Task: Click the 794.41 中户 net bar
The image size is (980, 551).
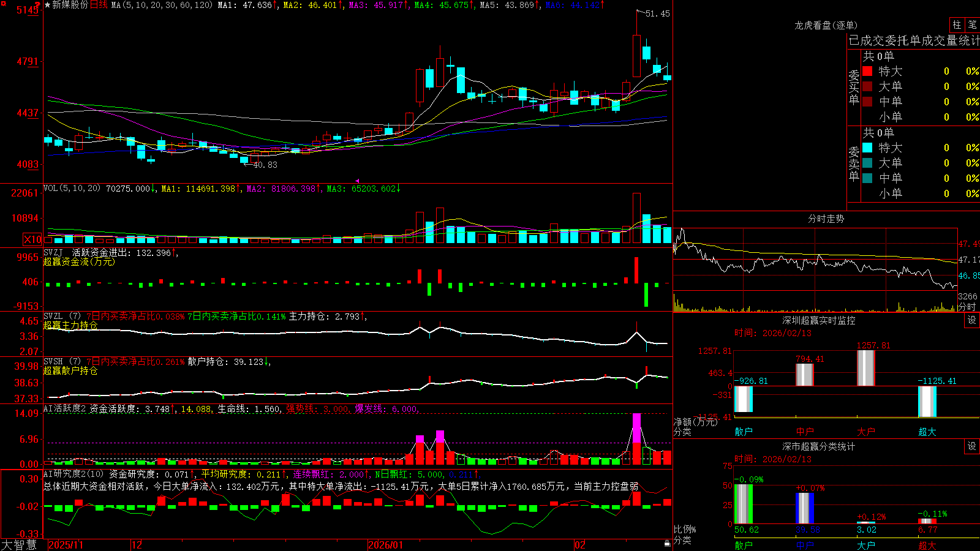Action: [805, 375]
